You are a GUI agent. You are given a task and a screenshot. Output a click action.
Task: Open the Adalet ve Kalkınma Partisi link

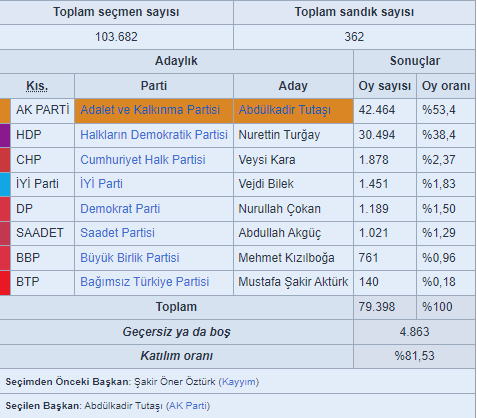pyautogui.click(x=150, y=110)
